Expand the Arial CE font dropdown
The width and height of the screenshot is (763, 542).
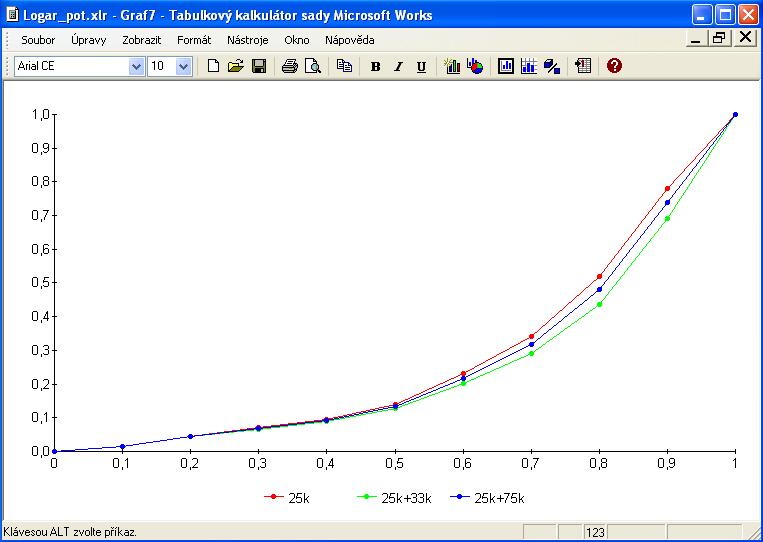pos(137,66)
